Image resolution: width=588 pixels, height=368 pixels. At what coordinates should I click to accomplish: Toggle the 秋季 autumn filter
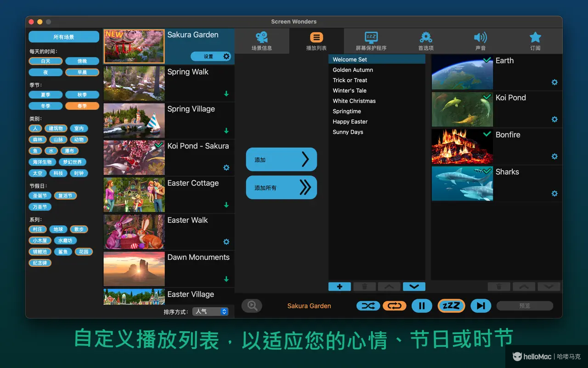[82, 95]
